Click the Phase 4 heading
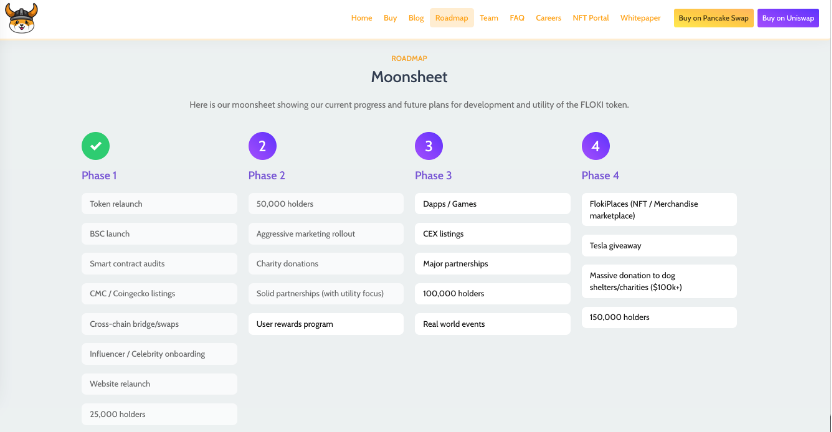The height and width of the screenshot is (432, 832). (600, 176)
